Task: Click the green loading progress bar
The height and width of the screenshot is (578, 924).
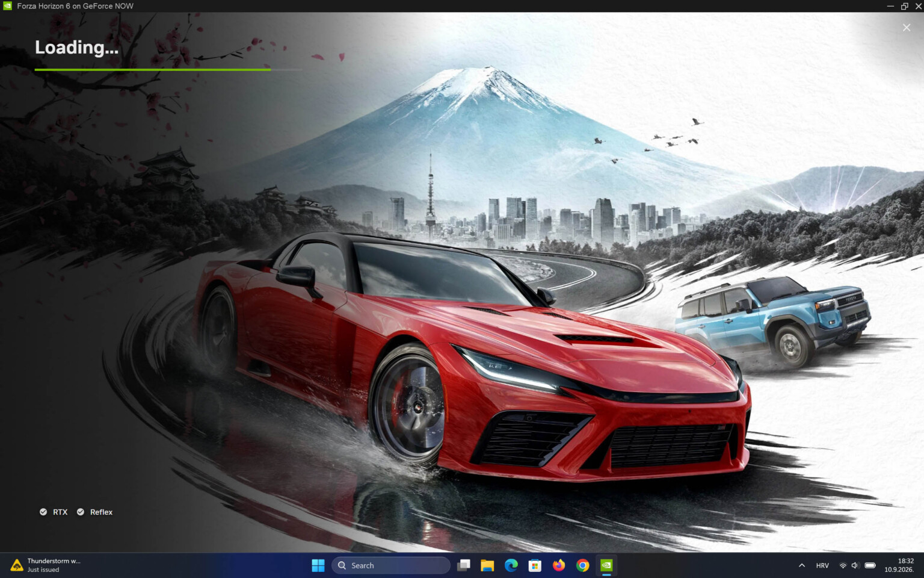Action: click(x=153, y=70)
